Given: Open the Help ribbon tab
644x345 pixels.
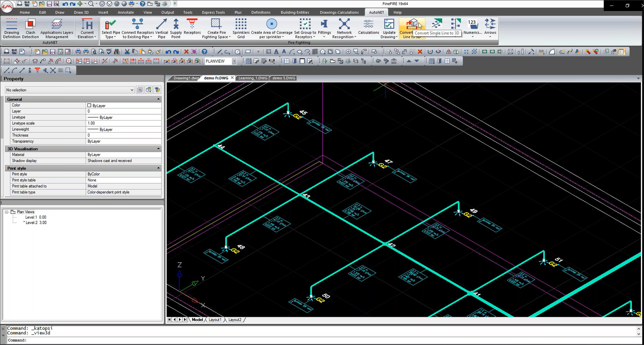Looking at the screenshot, I should pos(397,12).
